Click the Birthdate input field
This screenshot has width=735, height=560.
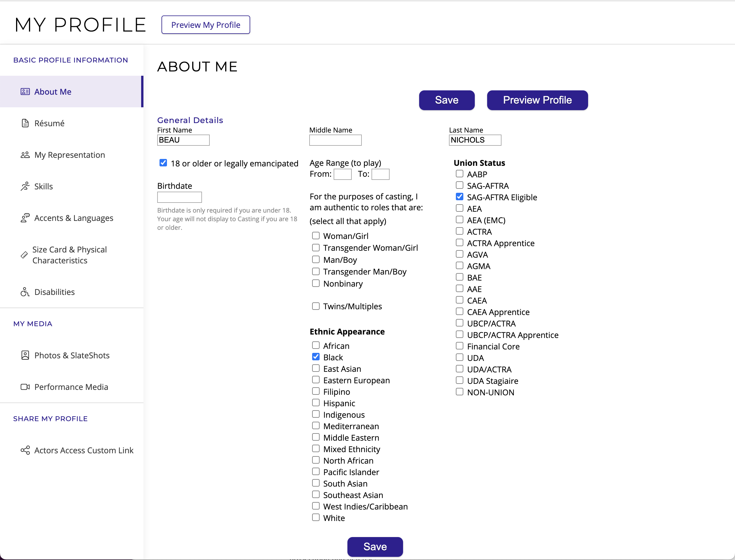[x=179, y=197]
